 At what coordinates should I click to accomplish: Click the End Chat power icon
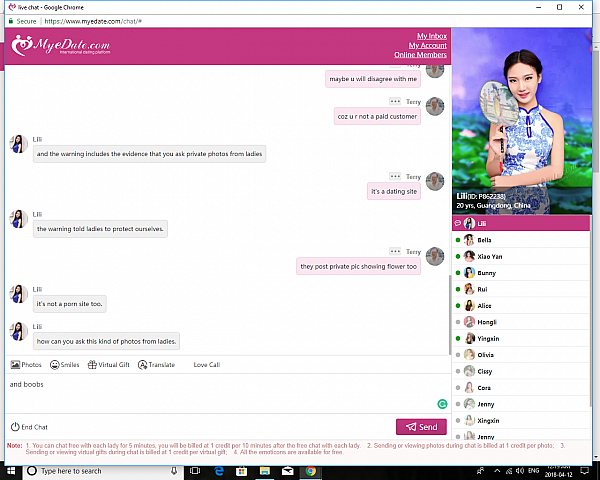tap(15, 427)
